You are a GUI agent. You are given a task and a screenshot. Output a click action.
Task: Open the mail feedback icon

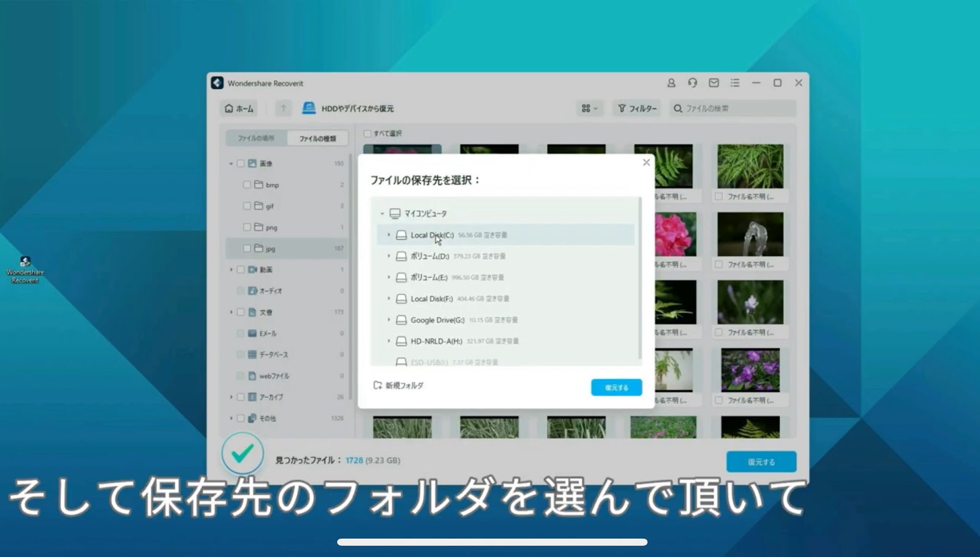click(714, 83)
